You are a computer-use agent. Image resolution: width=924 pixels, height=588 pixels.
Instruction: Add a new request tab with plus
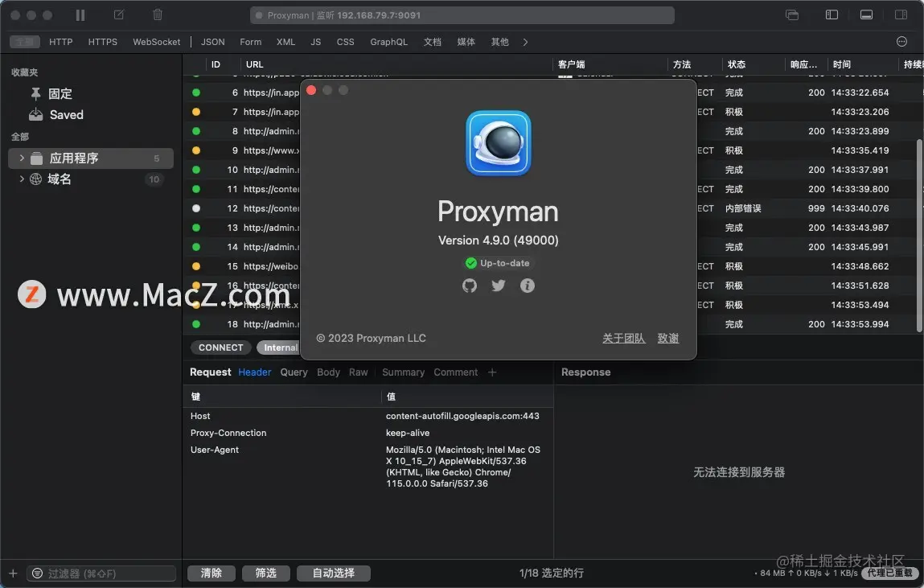(x=492, y=372)
